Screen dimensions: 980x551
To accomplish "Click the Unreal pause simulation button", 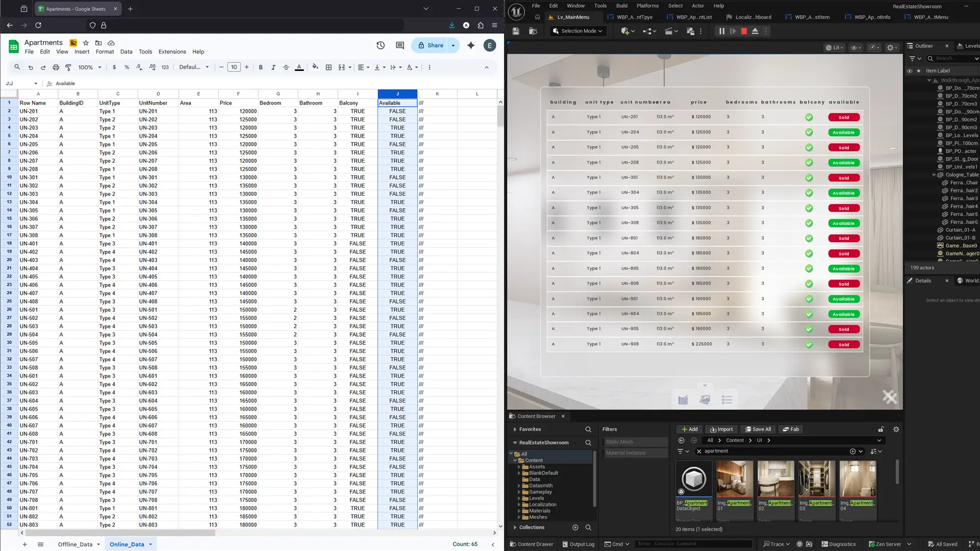I will [722, 31].
